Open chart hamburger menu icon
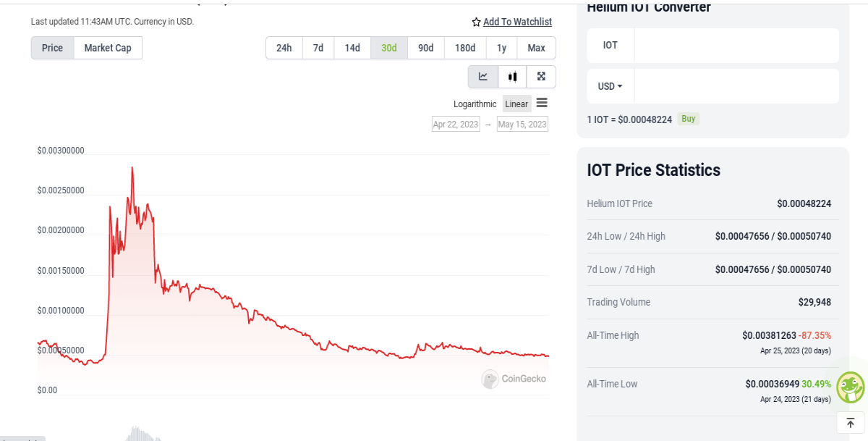This screenshot has width=868, height=441. (x=542, y=103)
